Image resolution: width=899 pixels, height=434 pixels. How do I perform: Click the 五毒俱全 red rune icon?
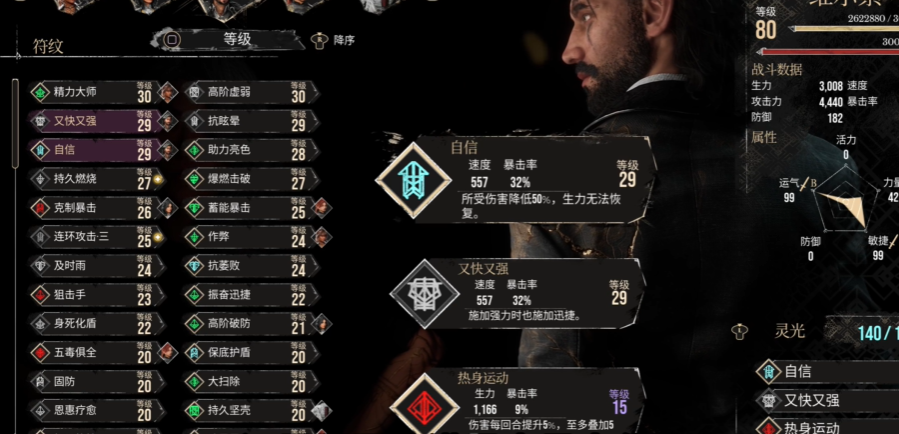[41, 353]
